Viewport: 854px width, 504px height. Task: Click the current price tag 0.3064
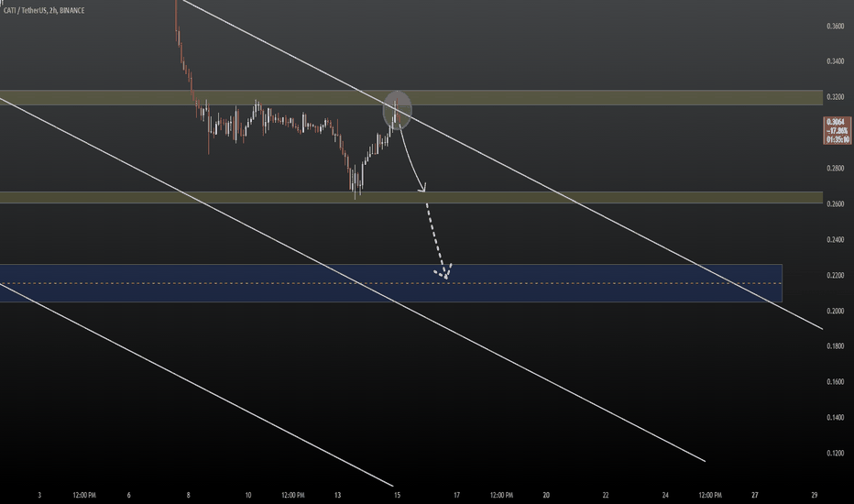pos(838,131)
